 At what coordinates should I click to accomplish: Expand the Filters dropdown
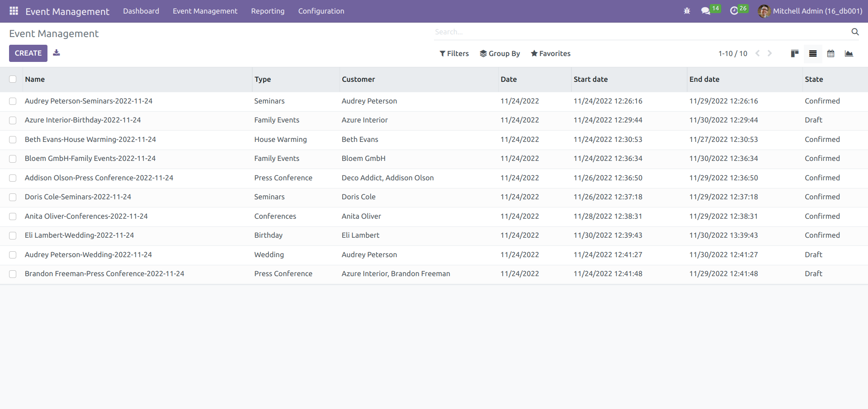454,53
